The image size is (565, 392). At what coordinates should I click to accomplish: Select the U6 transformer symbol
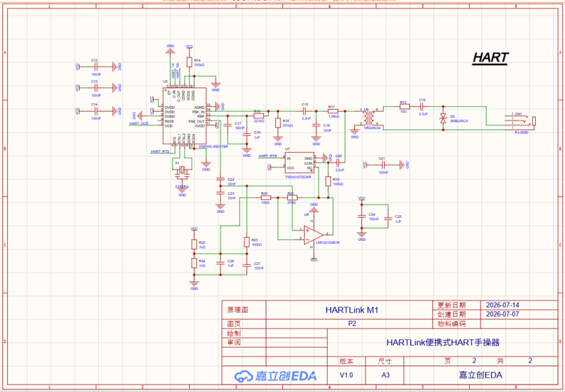(369, 118)
